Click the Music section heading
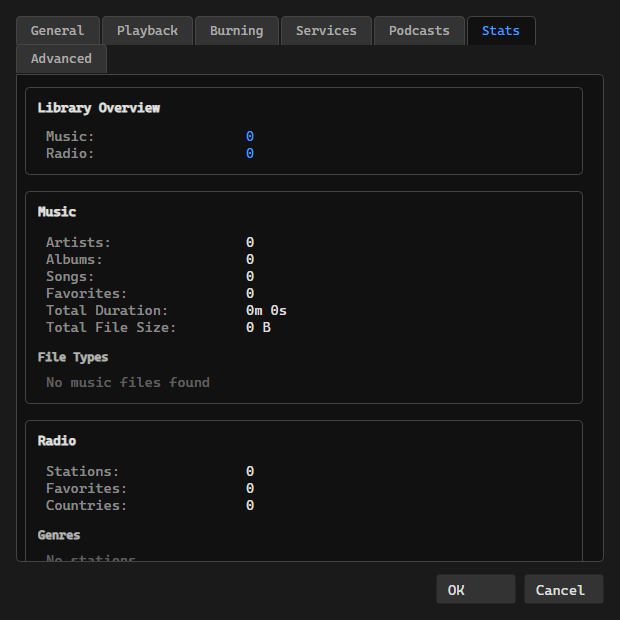This screenshot has height=620, width=620. 57,212
